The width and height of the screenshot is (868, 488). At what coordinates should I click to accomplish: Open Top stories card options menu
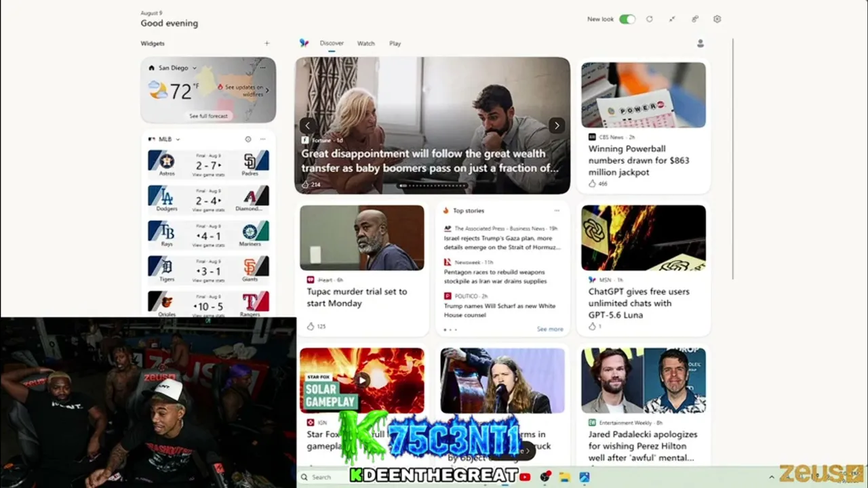[x=557, y=211]
